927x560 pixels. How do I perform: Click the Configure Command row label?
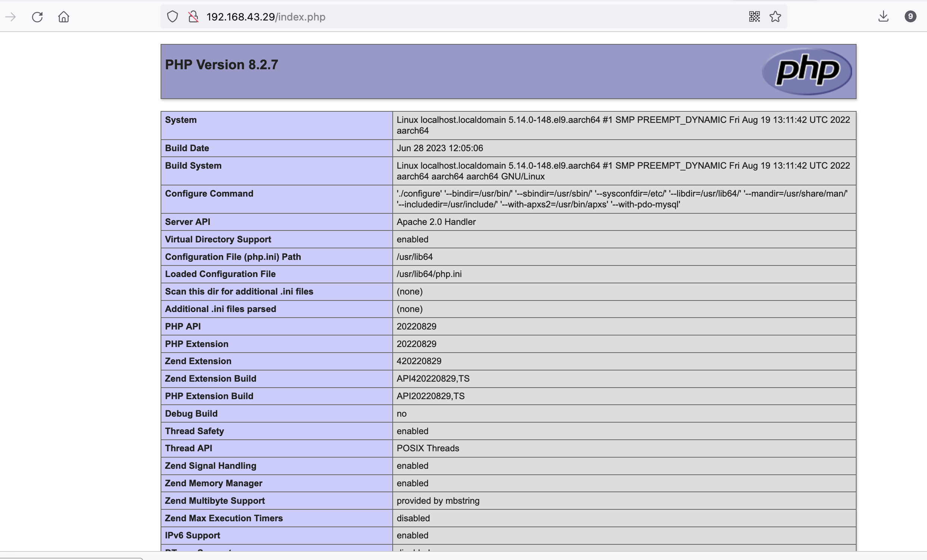(x=209, y=194)
